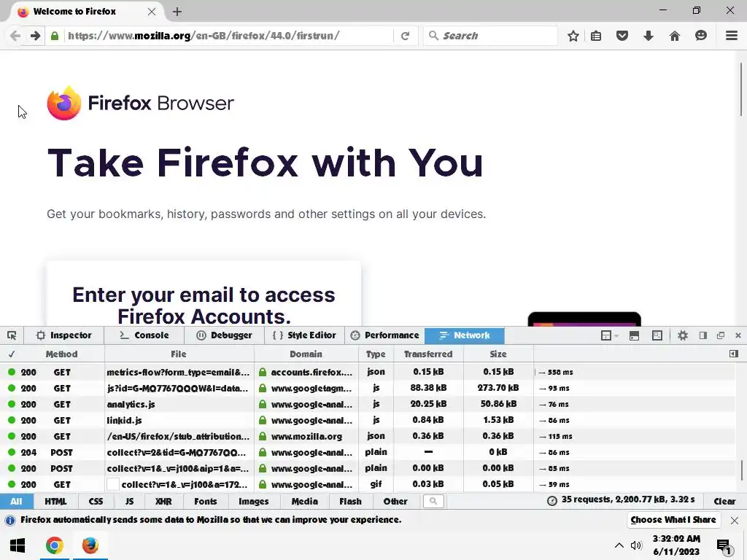The image size is (747, 560).
Task: Sort requests by Type column
Action: [x=376, y=354]
